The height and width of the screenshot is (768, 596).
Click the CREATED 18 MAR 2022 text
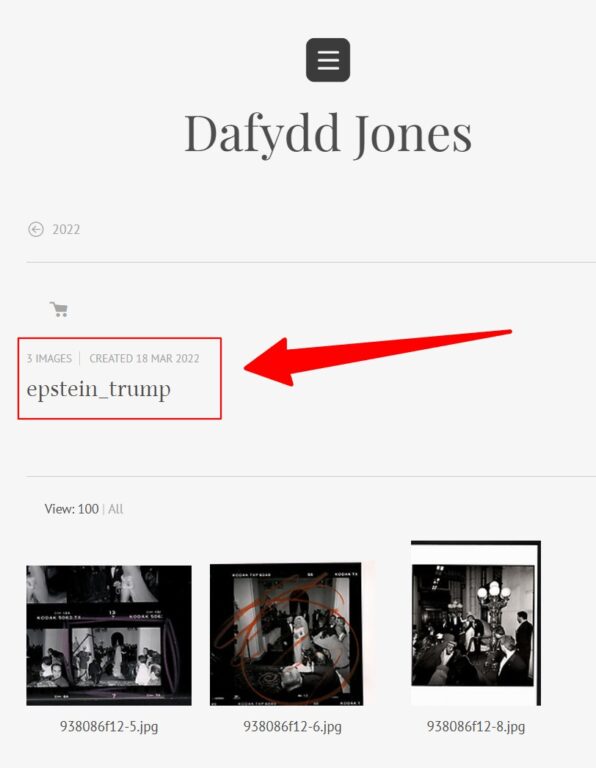pyautogui.click(x=144, y=359)
